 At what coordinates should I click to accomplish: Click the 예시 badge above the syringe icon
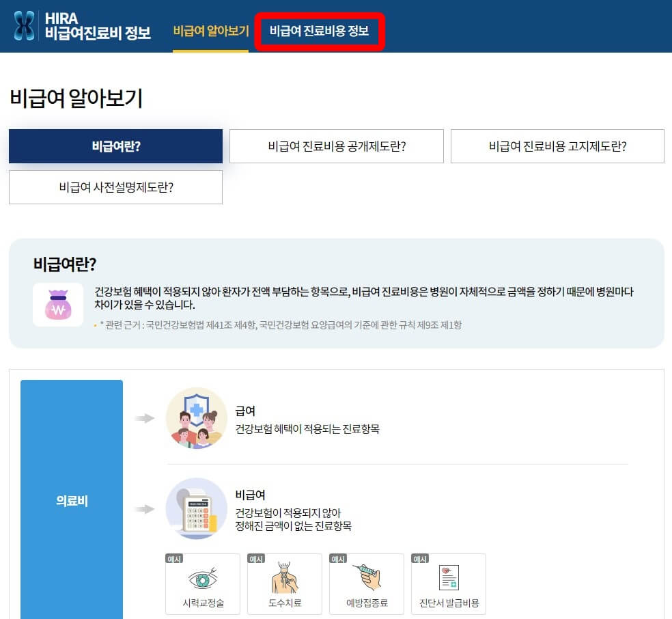click(338, 559)
